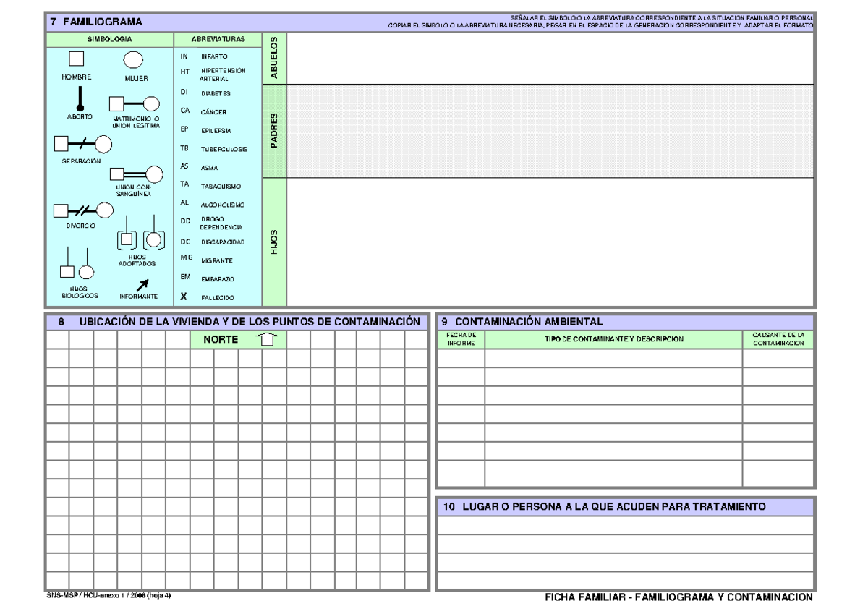Click first Fecha de Informe cell

461,359
